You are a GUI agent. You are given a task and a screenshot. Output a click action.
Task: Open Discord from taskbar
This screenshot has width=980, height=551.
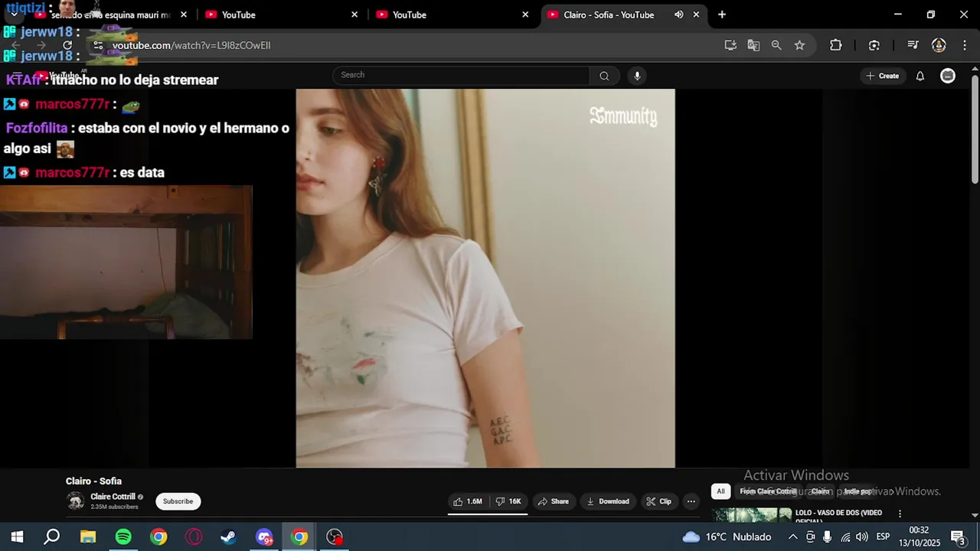[x=264, y=537]
